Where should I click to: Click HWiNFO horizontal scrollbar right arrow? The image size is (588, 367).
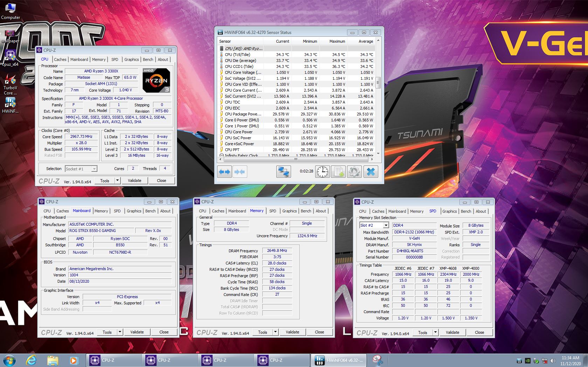click(372, 159)
